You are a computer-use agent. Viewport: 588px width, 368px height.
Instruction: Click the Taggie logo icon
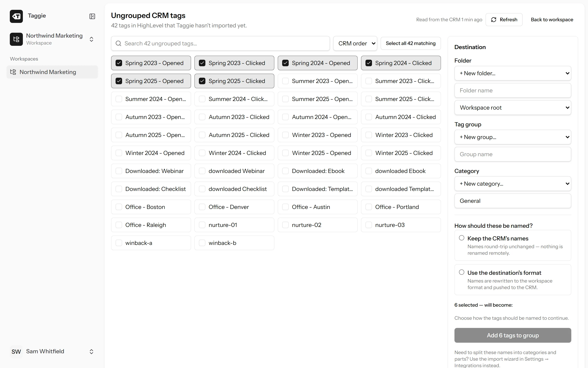(x=16, y=16)
